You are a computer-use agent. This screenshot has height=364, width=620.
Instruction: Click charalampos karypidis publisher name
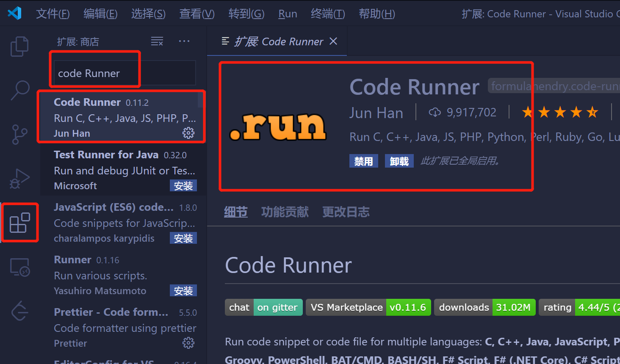pyautogui.click(x=104, y=238)
